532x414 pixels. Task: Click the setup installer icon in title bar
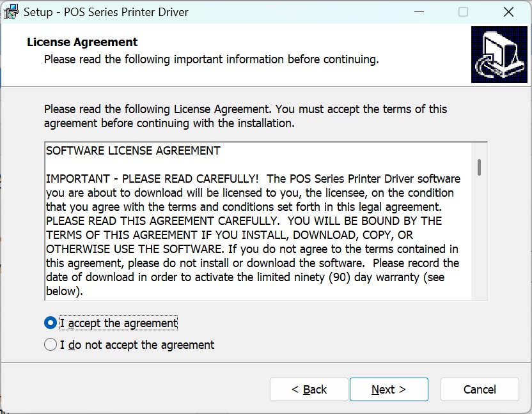pyautogui.click(x=11, y=12)
